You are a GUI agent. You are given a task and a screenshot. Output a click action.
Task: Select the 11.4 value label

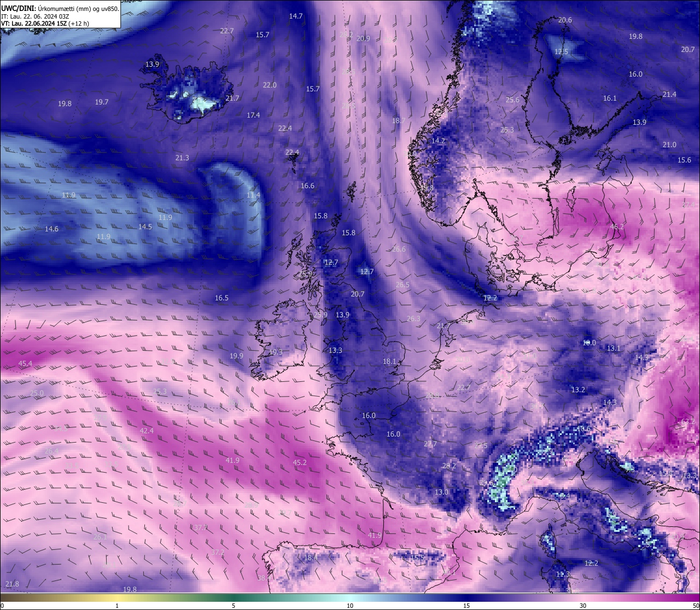[253, 195]
